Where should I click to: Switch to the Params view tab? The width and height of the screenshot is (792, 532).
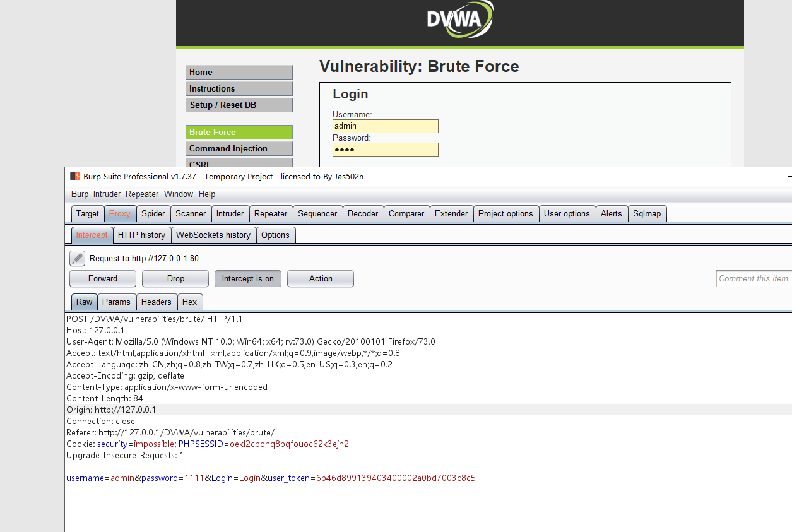pos(117,302)
